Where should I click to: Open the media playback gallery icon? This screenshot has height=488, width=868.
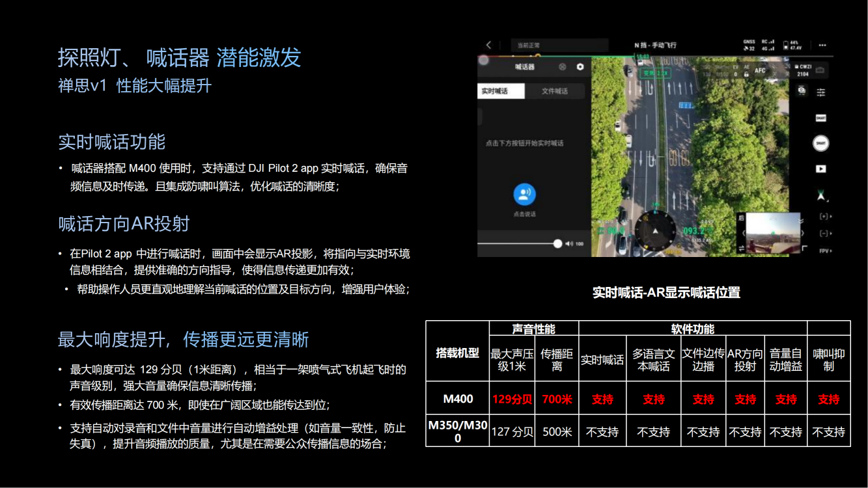click(820, 169)
